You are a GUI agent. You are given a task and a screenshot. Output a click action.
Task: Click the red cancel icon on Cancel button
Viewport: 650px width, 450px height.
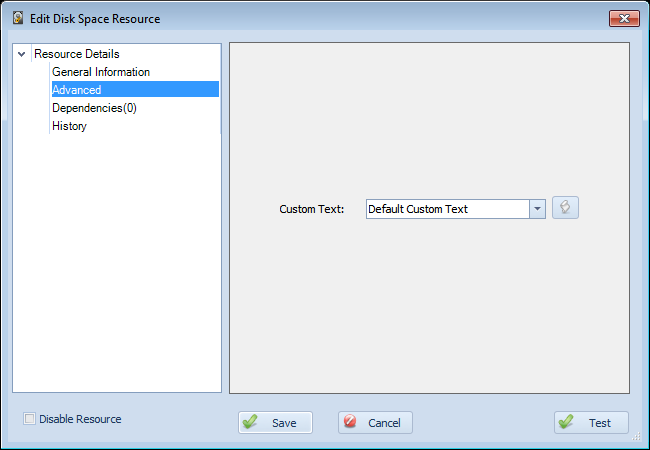coord(350,421)
